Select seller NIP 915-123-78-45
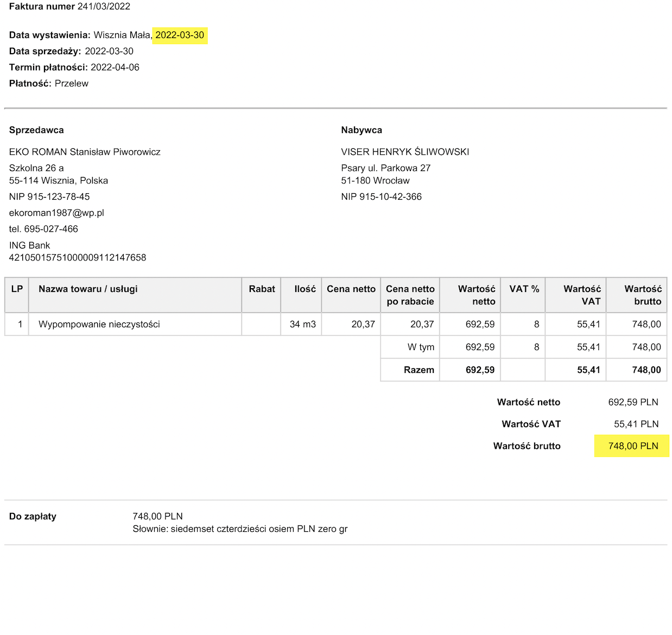 [x=49, y=197]
